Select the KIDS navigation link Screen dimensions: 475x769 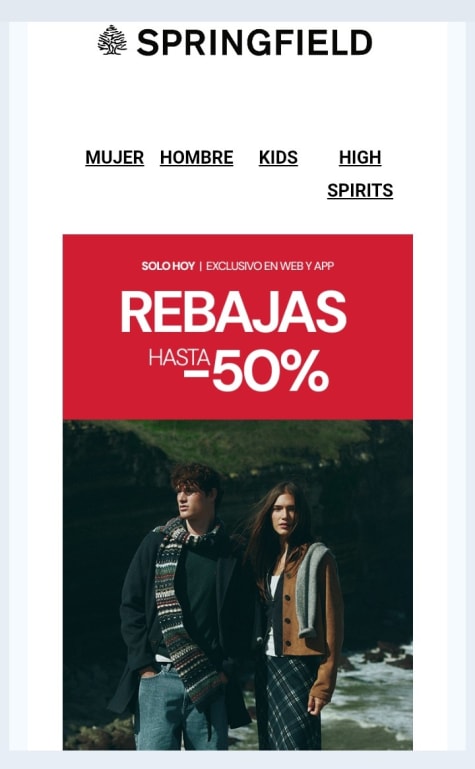278,157
